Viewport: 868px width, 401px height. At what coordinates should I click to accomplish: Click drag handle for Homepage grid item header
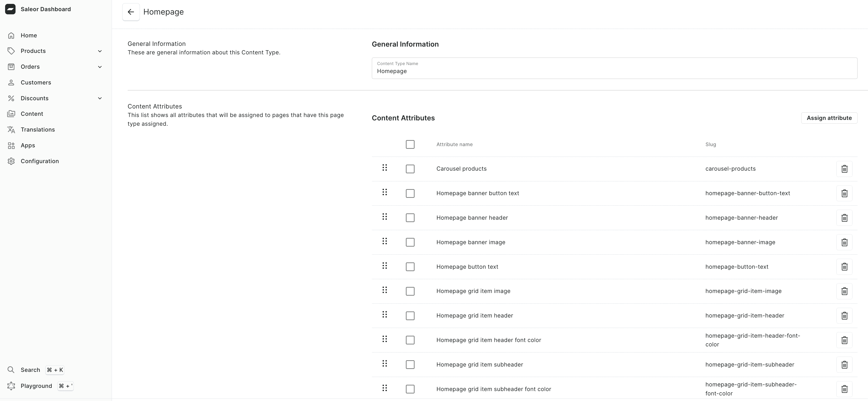384,314
